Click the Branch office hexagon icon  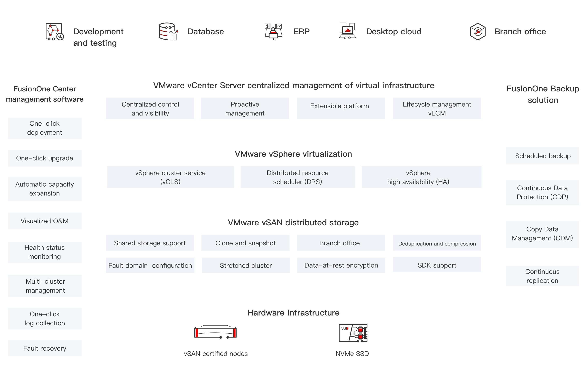478,31
